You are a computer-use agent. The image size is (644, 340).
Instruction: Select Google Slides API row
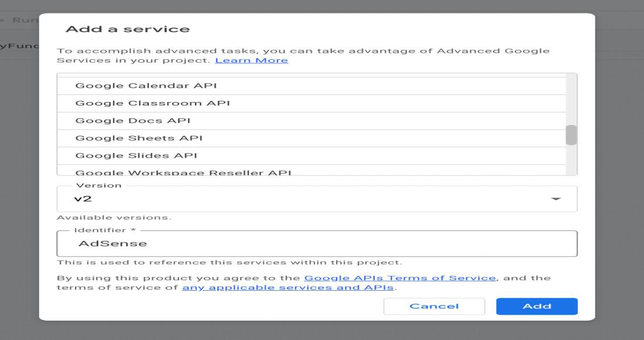311,156
